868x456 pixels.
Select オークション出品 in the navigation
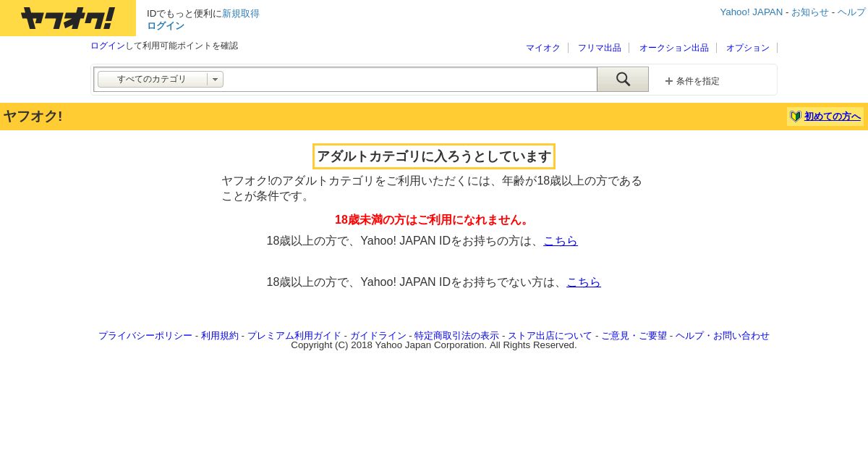coord(674,48)
